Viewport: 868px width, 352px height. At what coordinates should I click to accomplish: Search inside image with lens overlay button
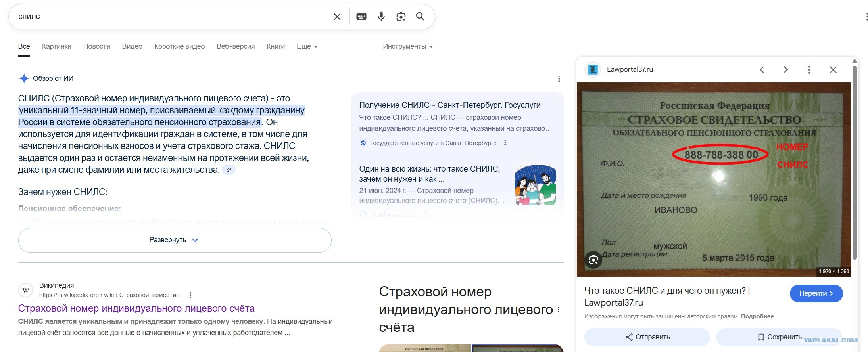[593, 260]
